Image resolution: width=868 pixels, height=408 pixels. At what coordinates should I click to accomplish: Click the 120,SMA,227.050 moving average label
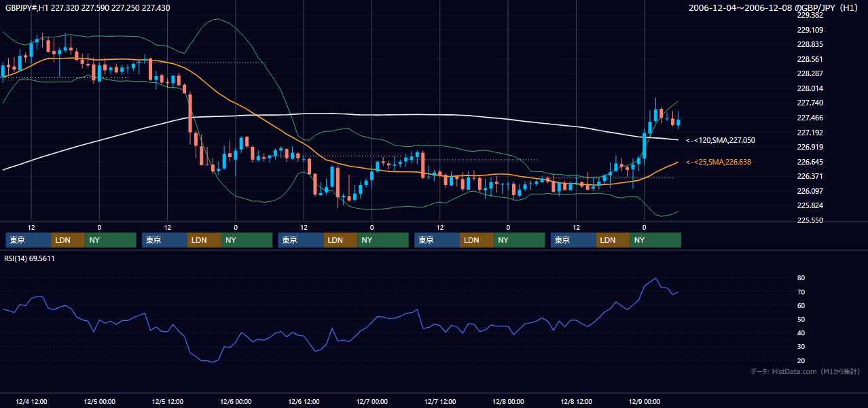721,140
